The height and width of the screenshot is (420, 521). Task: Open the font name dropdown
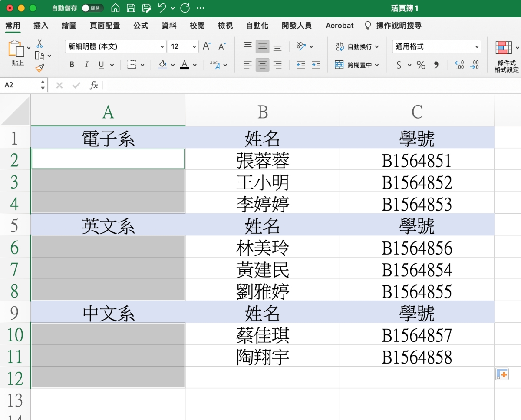tap(162, 46)
